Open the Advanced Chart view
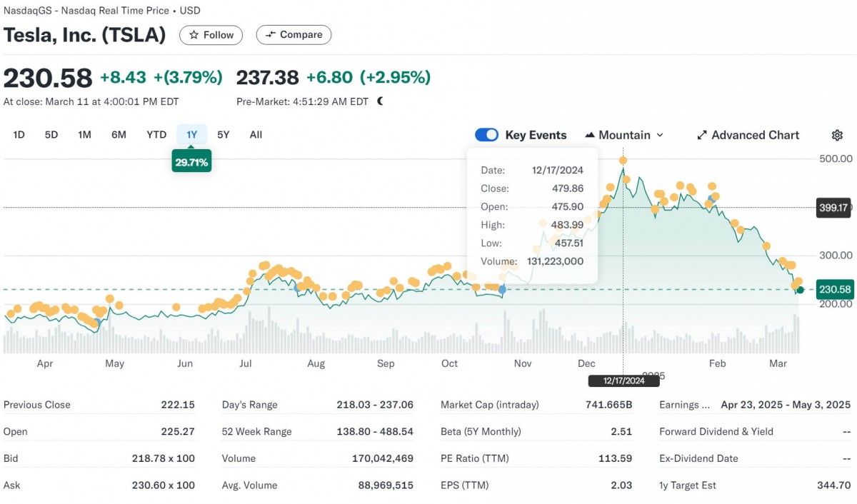 748,135
